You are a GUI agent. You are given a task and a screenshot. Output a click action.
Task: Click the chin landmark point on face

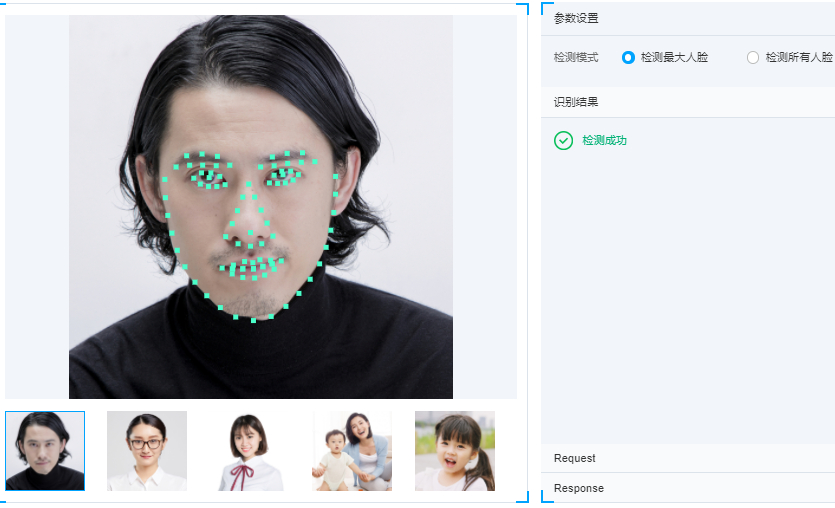click(x=253, y=321)
